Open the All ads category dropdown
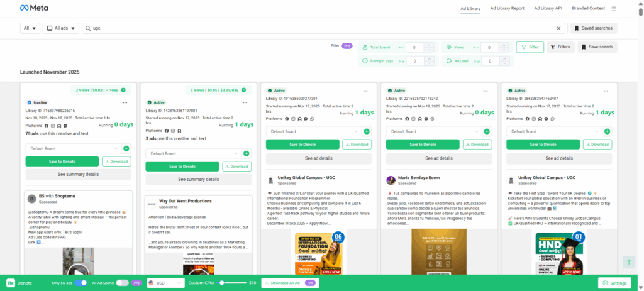The image size is (644, 291). click(x=61, y=28)
